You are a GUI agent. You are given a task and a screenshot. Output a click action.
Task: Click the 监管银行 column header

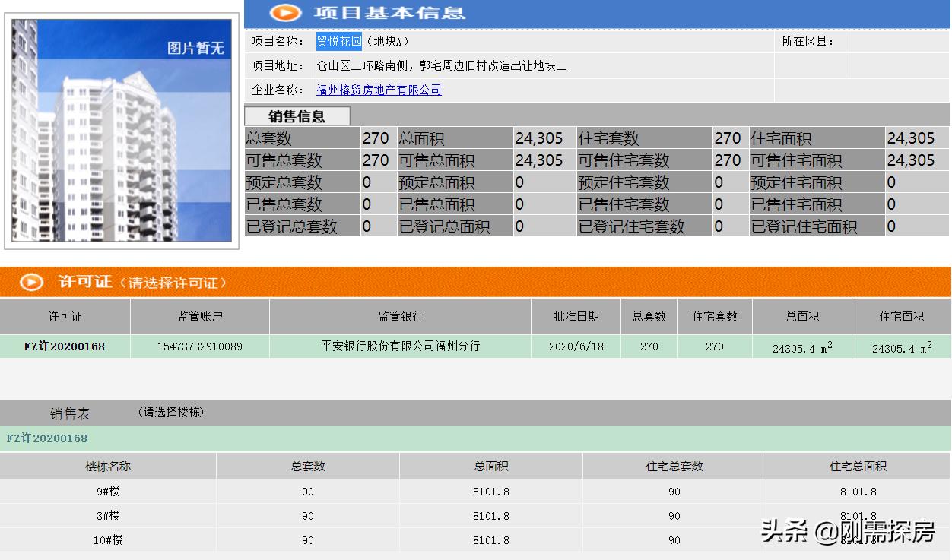click(x=399, y=316)
